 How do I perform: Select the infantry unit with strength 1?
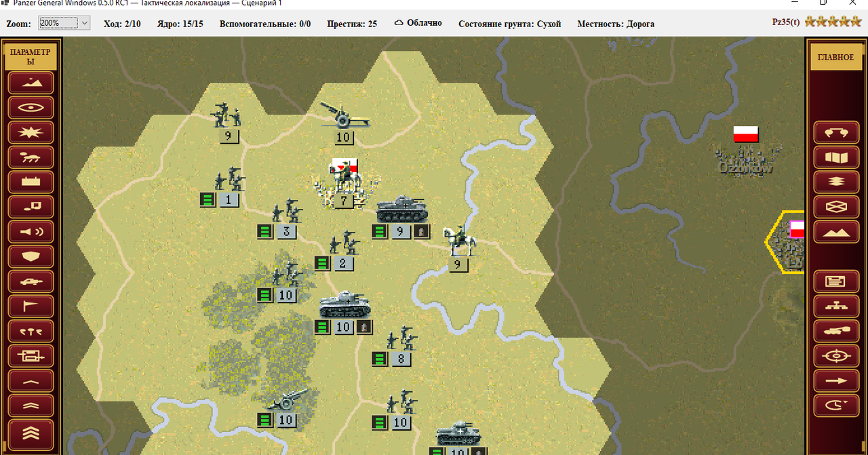(229, 180)
